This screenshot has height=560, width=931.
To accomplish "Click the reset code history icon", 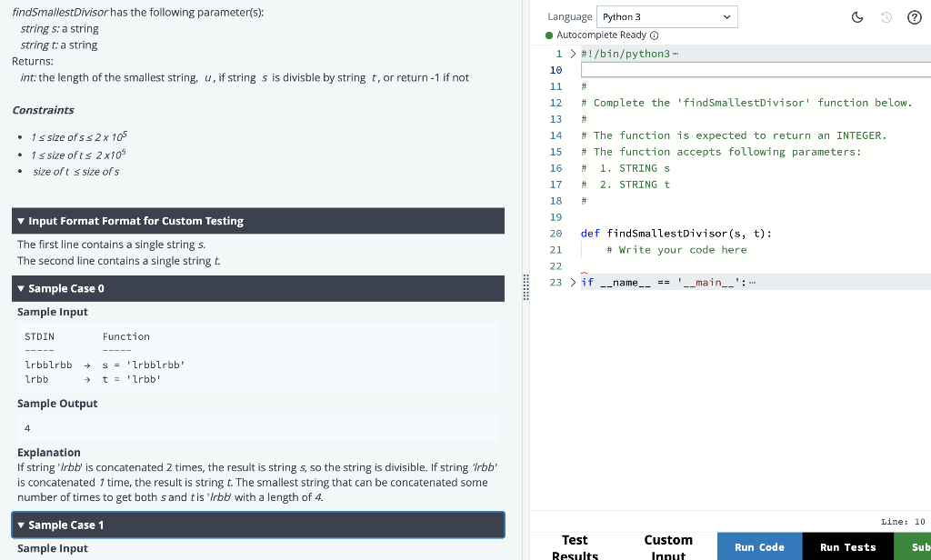I will click(x=886, y=16).
